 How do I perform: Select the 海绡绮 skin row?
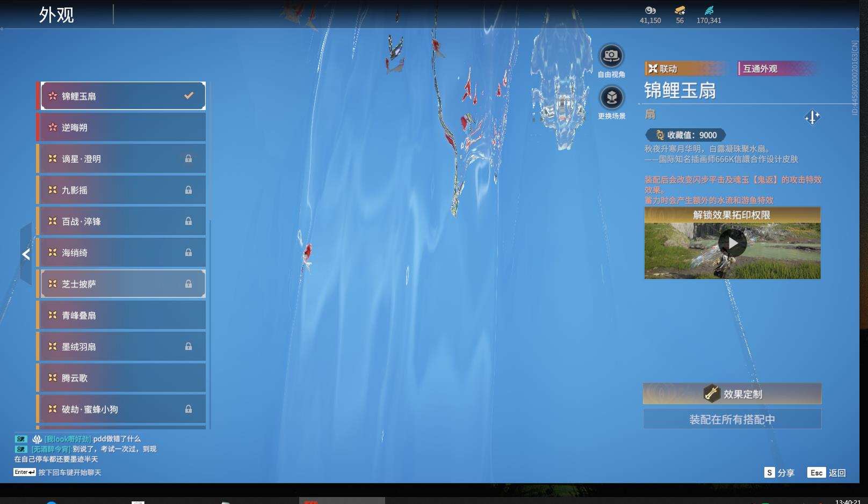point(121,252)
